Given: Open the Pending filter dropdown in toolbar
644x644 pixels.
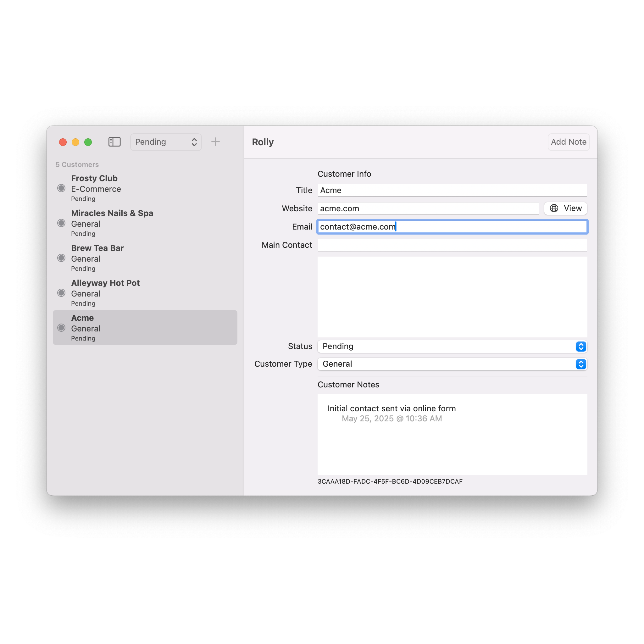Looking at the screenshot, I should click(166, 142).
